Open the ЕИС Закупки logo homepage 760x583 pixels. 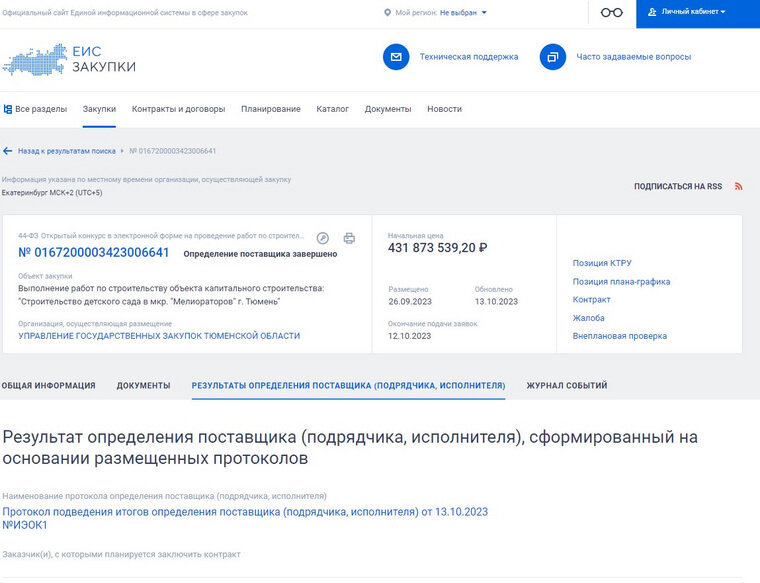69,59
